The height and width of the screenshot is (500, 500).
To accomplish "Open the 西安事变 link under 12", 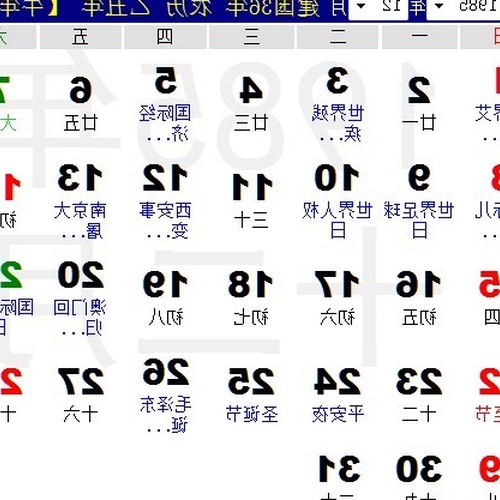I will click(x=165, y=220).
